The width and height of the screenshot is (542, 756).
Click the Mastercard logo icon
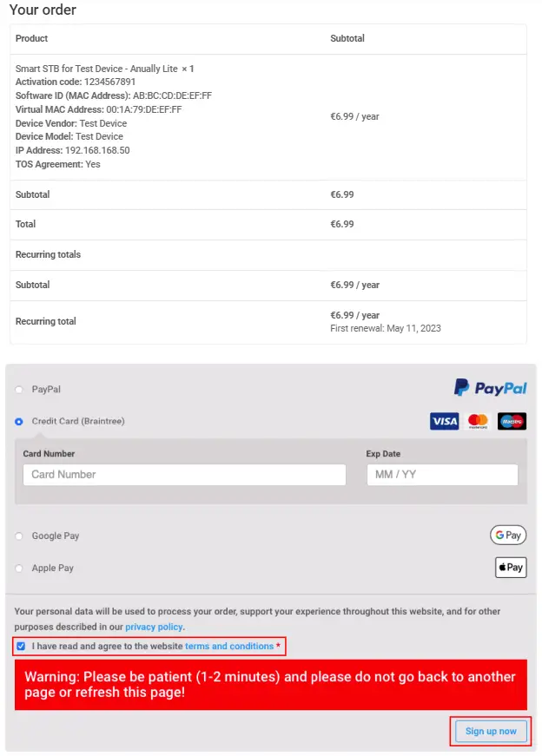478,421
